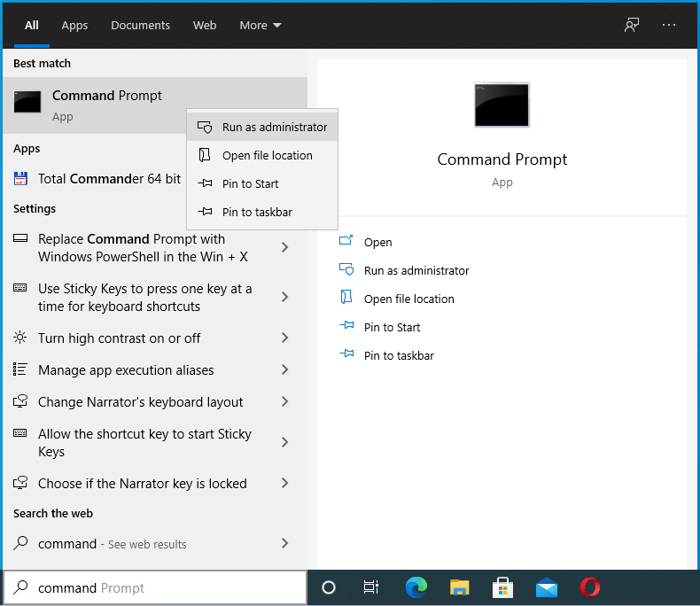Expand the Turn high contrast on or off arrow

click(x=284, y=338)
